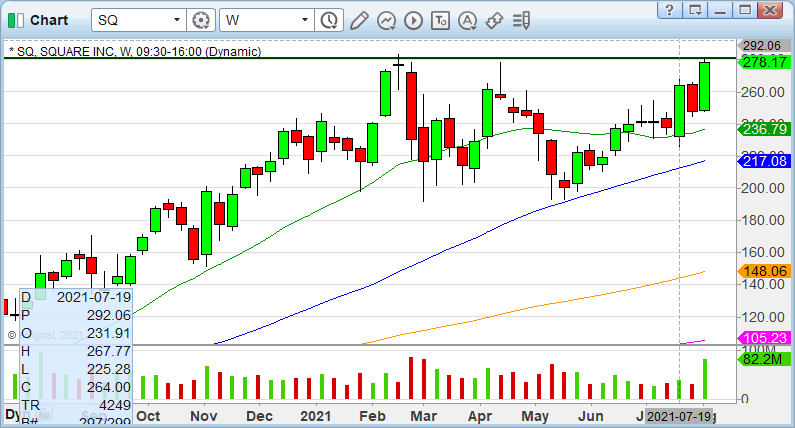
Task: Click the Apr label on time axis
Action: (x=480, y=416)
